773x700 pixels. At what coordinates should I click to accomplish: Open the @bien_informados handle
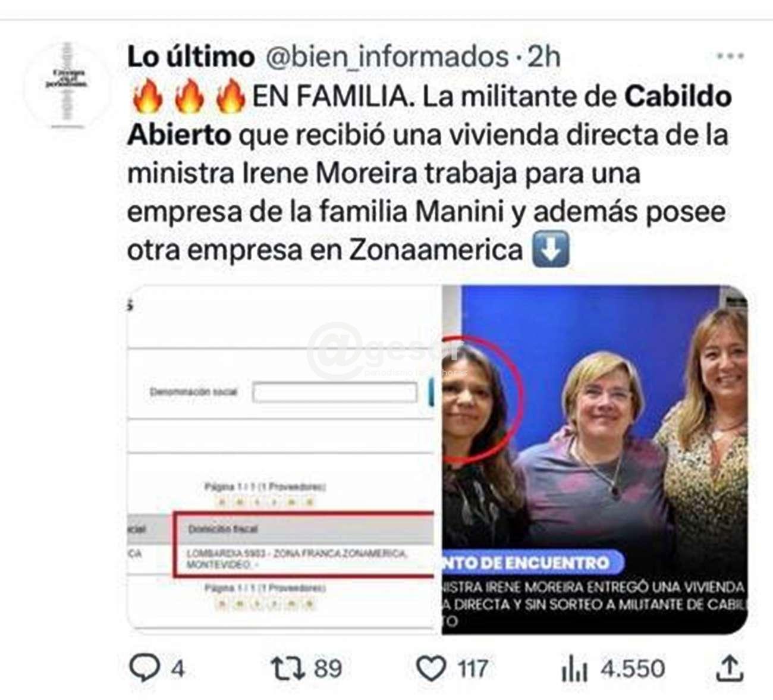[386, 57]
